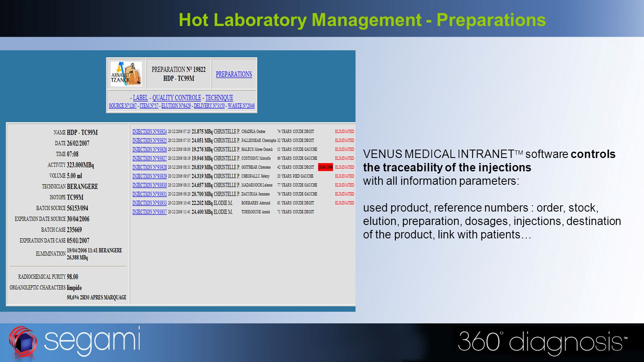Image resolution: width=644 pixels, height=362 pixels.
Task: Follow the SOURCE N°1267 link
Action: (123, 106)
